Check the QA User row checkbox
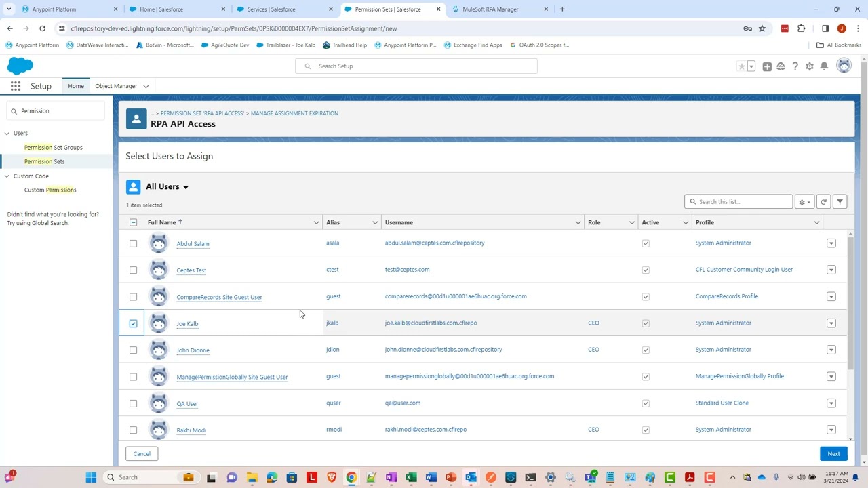The height and width of the screenshot is (488, 868). pyautogui.click(x=133, y=403)
